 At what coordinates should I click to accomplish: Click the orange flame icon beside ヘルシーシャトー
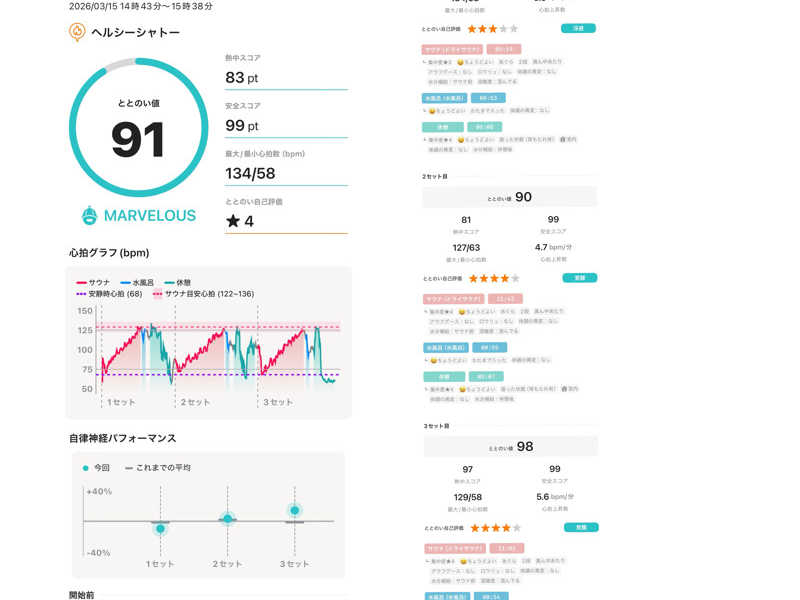click(x=77, y=32)
